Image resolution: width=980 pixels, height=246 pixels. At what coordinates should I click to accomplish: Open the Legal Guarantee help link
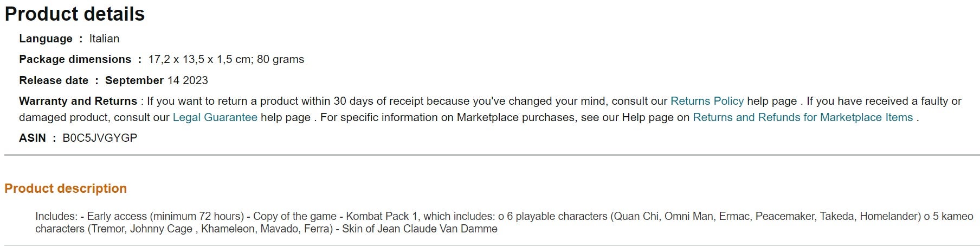pos(215,117)
